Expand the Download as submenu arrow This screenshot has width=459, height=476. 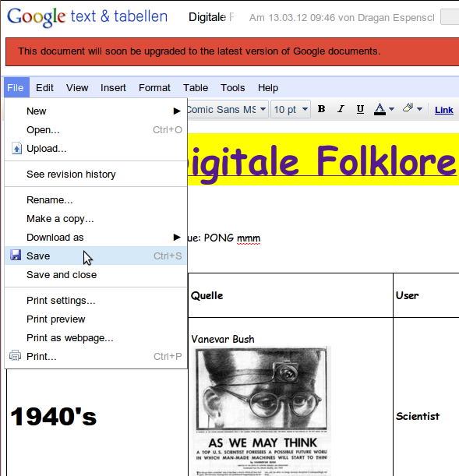[x=177, y=237]
